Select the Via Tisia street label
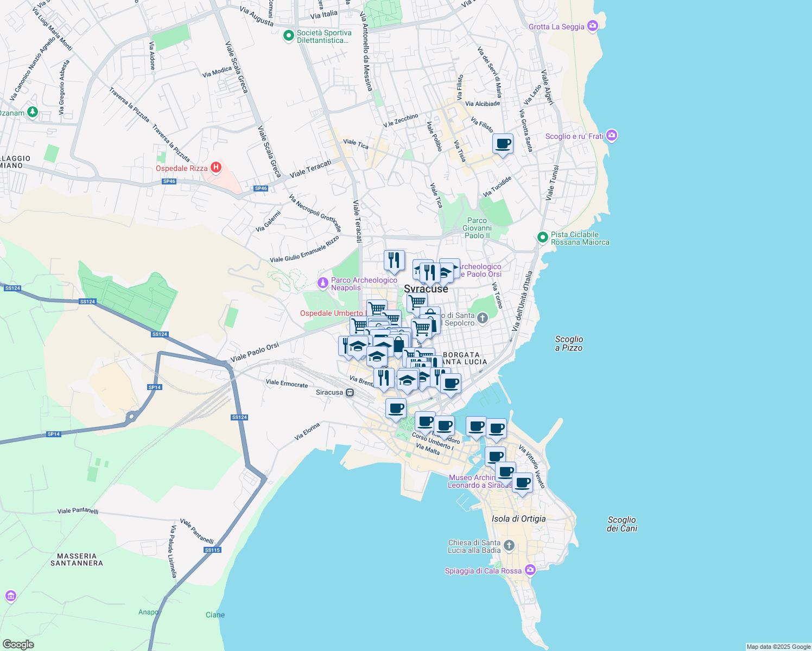 (460, 151)
